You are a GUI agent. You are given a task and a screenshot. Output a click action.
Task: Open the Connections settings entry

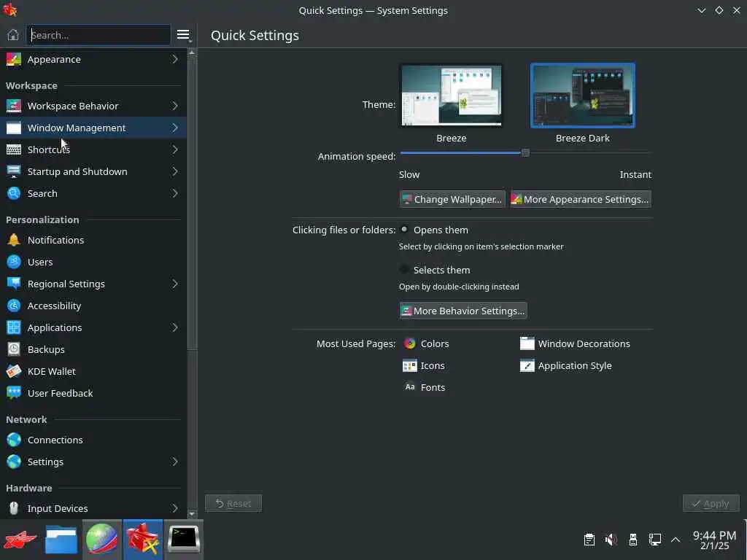click(x=93, y=440)
